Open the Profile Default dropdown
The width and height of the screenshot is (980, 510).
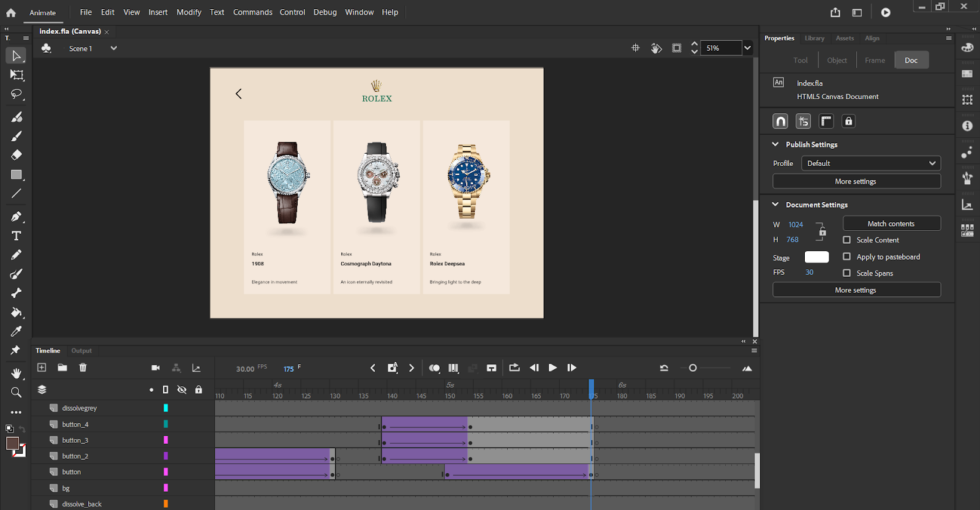871,163
